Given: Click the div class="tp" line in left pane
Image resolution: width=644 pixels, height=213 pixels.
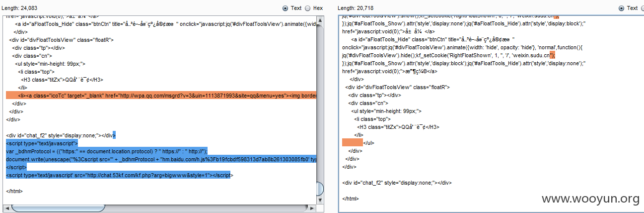Looking at the screenshot, I should [x=39, y=48].
